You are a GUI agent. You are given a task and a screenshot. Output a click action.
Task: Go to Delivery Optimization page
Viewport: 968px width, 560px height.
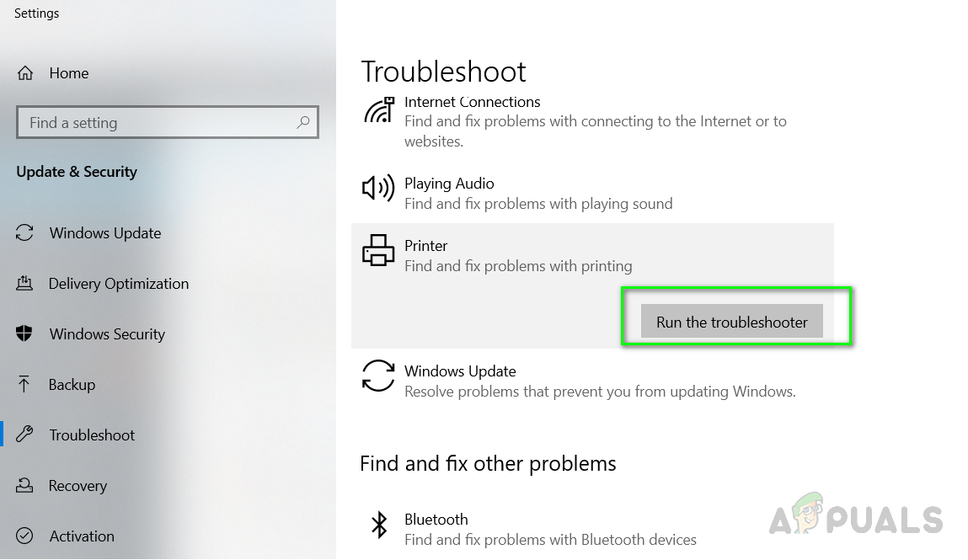118,284
